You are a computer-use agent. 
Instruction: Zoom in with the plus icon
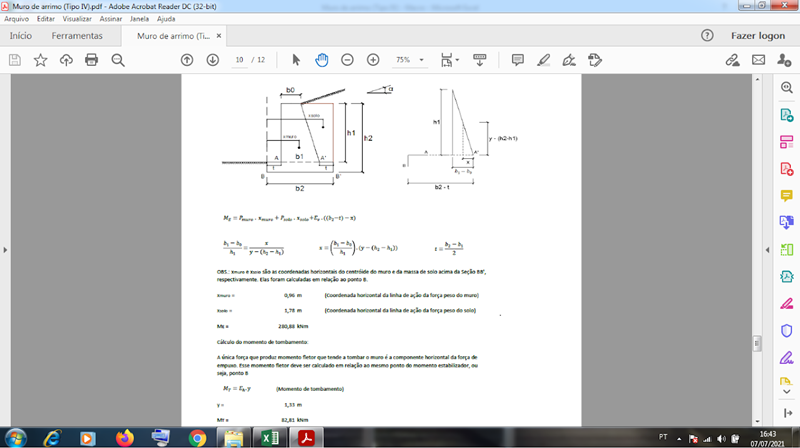coord(373,60)
